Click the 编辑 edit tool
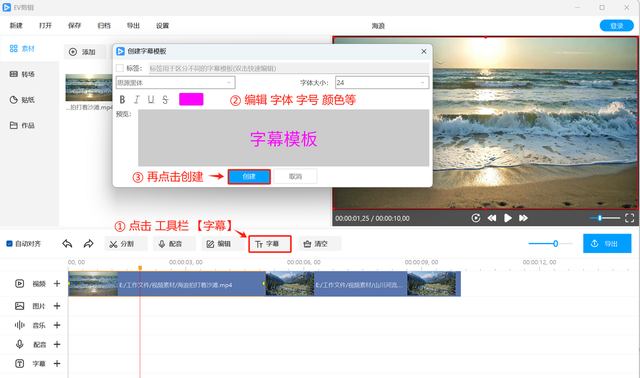The image size is (640, 378). [223, 244]
